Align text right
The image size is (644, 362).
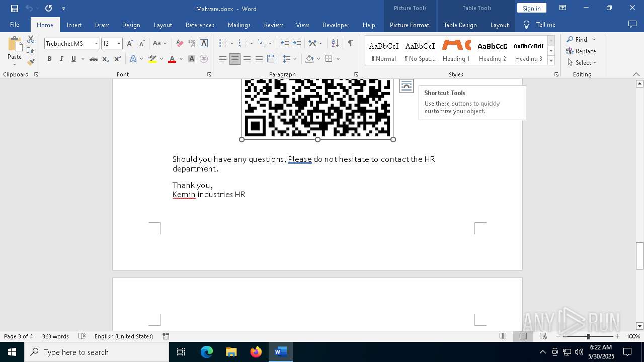coord(247,59)
